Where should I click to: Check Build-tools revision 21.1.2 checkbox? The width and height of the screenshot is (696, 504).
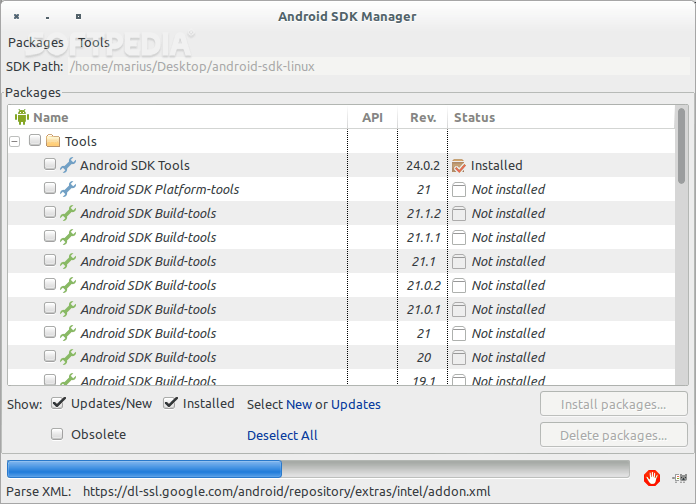(50, 212)
